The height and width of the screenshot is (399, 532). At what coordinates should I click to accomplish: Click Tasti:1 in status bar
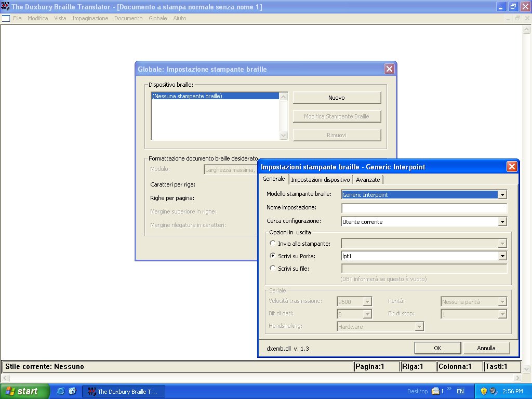(502, 366)
